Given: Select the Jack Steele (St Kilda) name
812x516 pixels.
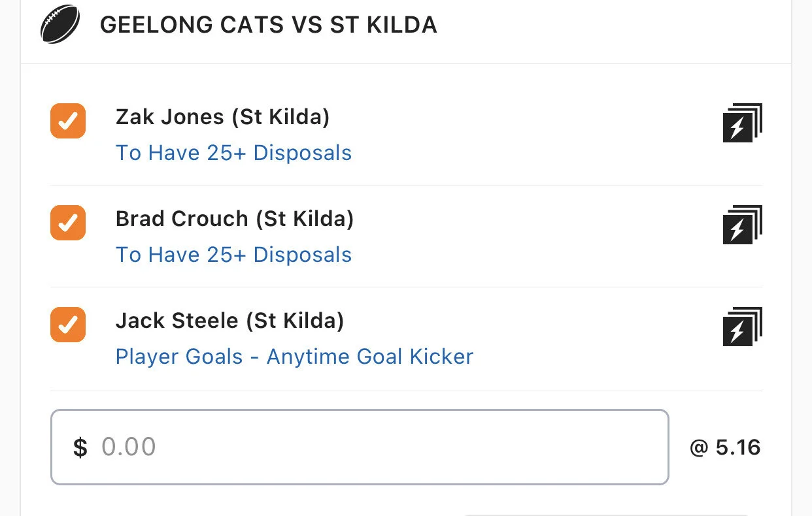Looking at the screenshot, I should point(229,321).
